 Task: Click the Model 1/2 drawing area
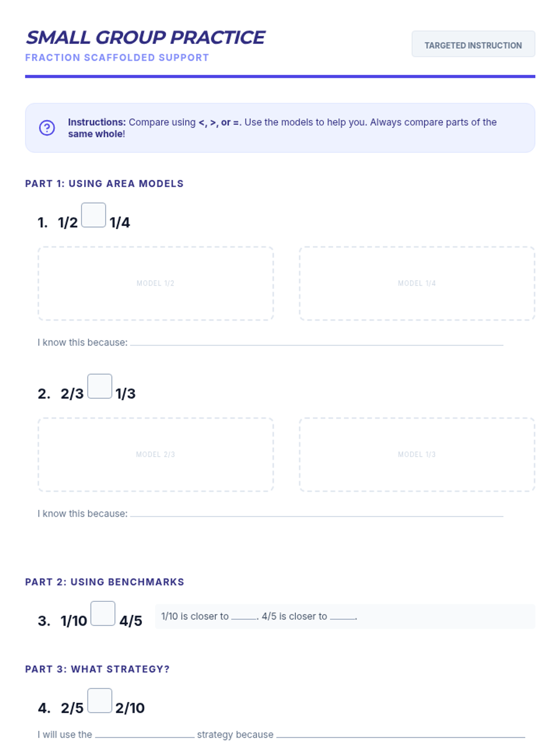tap(155, 283)
